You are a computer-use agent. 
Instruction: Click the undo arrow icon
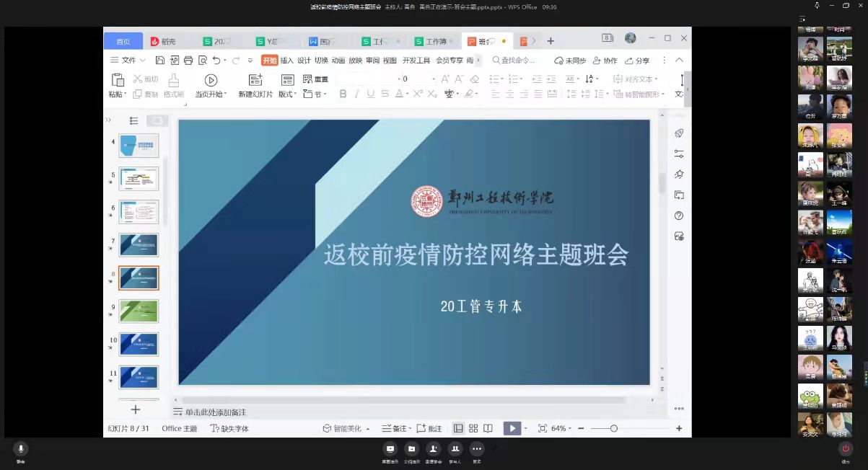(x=216, y=61)
